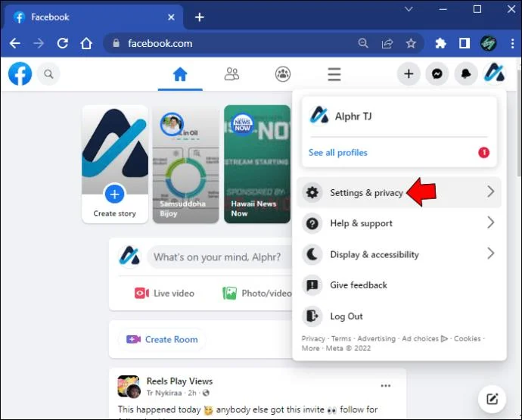522x420 pixels.
Task: Go back in browser history
Action: pos(15,43)
